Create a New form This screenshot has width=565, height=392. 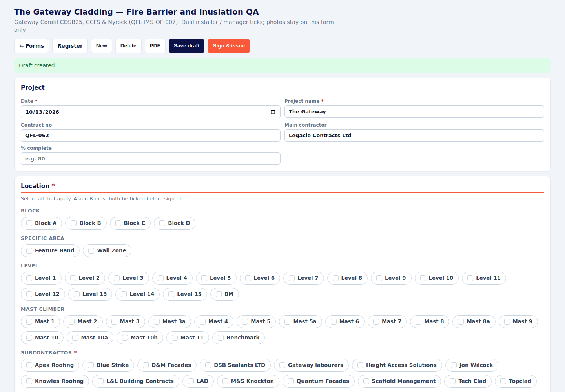point(102,46)
